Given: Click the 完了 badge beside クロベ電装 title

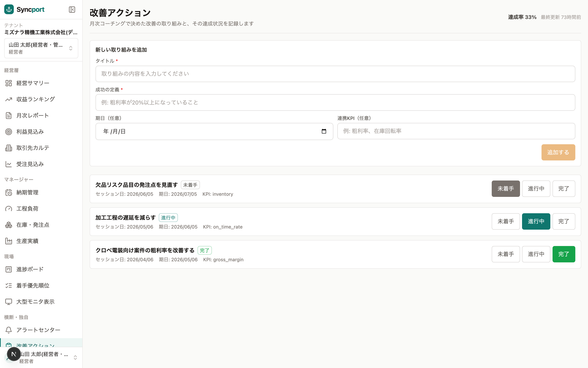Looking at the screenshot, I should (x=205, y=250).
